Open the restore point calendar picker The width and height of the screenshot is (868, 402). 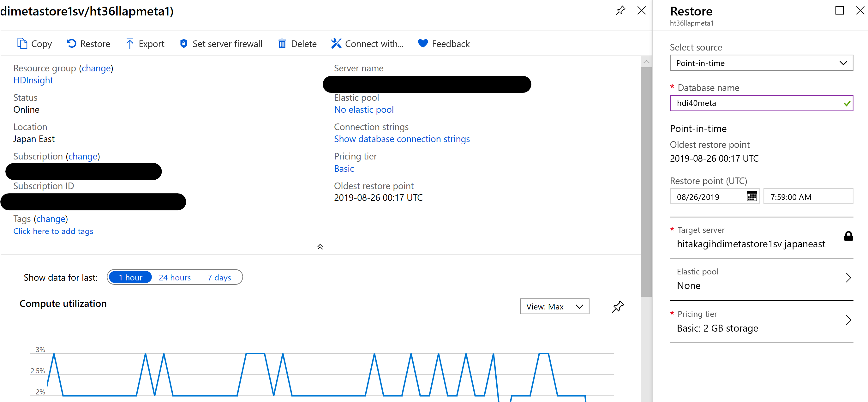coord(751,196)
